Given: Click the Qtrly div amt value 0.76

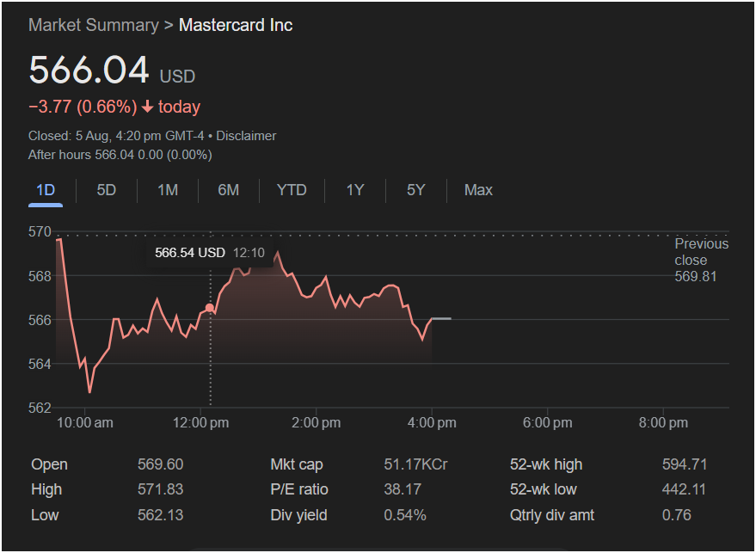Looking at the screenshot, I should [677, 515].
